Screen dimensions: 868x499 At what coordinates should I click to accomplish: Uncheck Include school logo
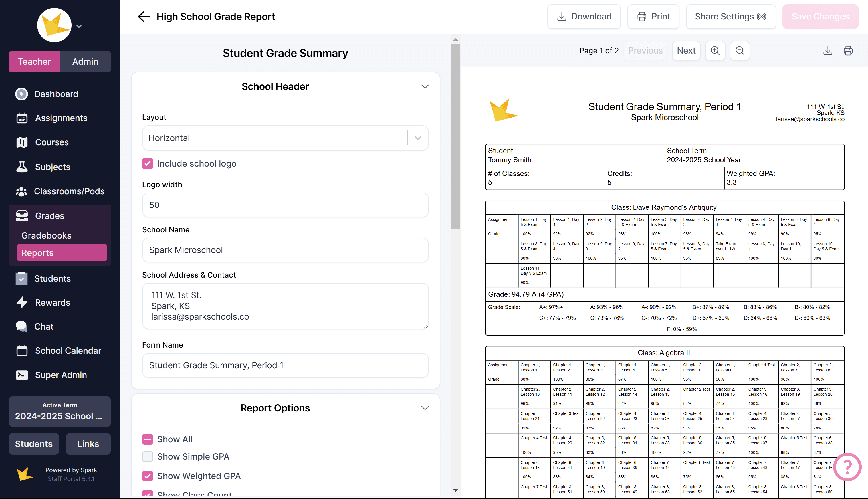(147, 163)
